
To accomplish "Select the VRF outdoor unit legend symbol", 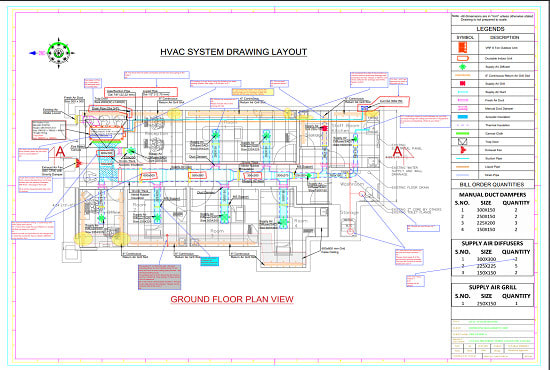I will click(463, 47).
